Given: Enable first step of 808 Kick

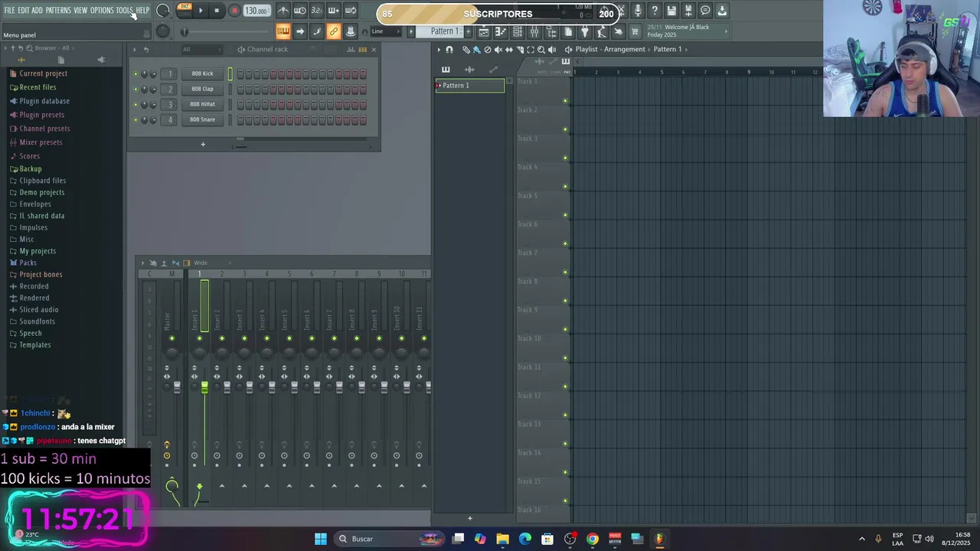Looking at the screenshot, I should point(240,74).
